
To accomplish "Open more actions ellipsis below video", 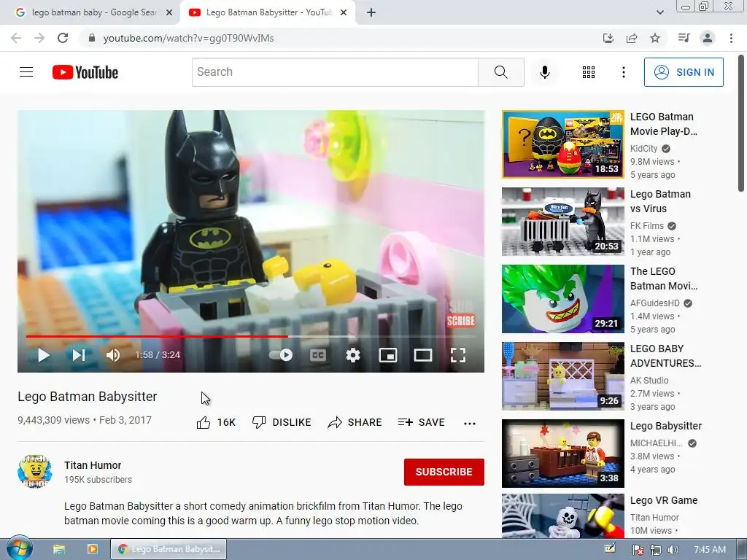I will coord(470,423).
